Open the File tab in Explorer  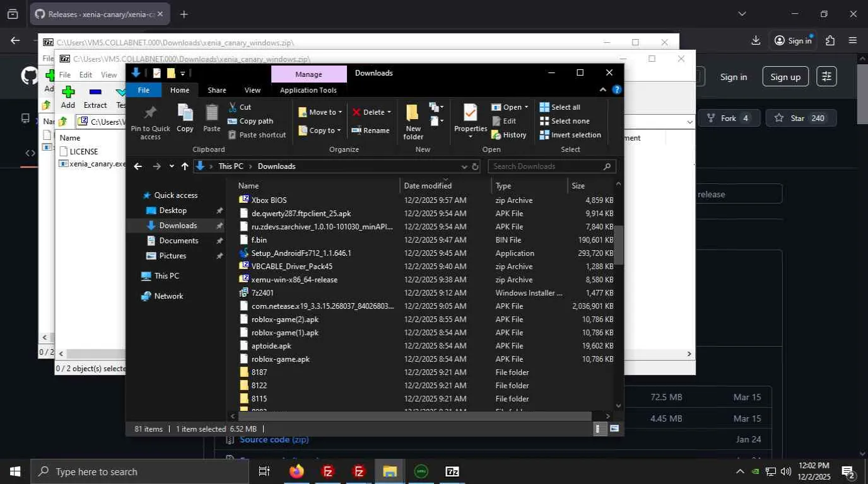click(144, 90)
